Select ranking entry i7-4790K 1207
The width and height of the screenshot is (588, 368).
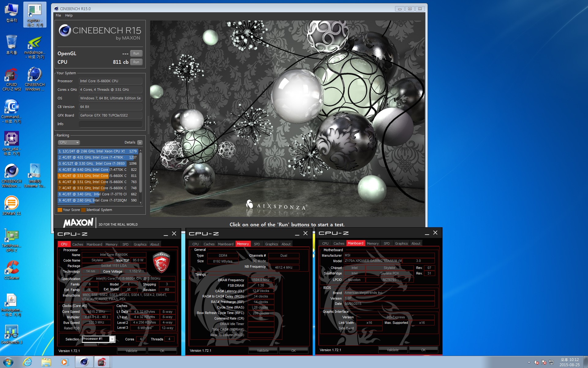(x=98, y=157)
